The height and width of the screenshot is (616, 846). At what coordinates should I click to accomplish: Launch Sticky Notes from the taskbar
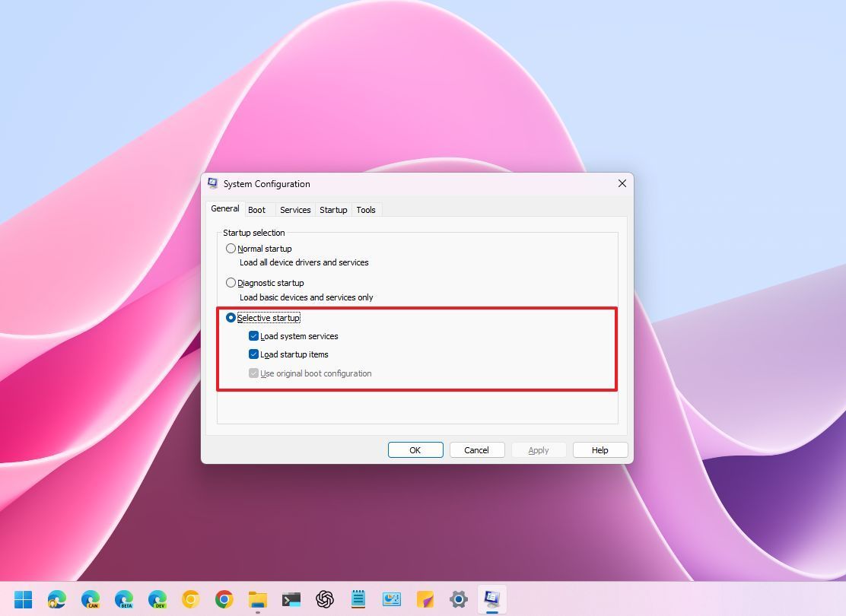425,599
